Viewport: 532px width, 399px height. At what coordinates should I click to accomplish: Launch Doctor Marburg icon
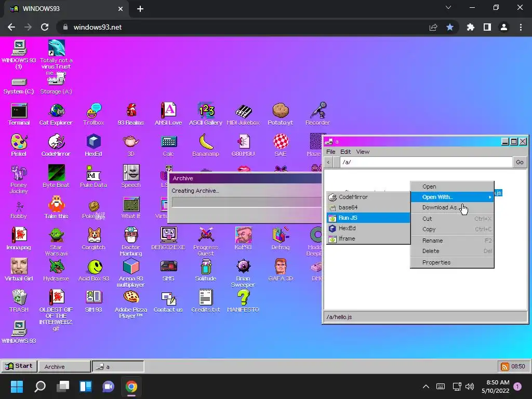point(130,242)
